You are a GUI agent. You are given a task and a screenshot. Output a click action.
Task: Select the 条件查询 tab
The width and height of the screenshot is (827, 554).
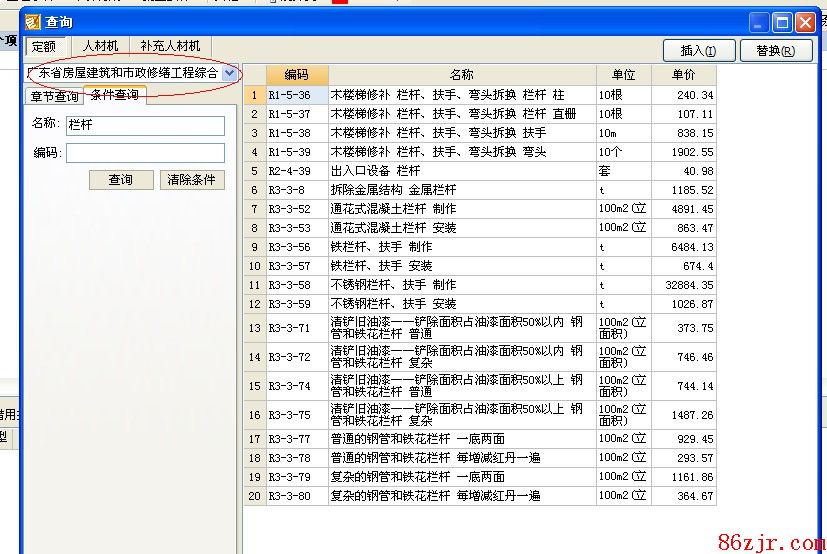point(115,95)
